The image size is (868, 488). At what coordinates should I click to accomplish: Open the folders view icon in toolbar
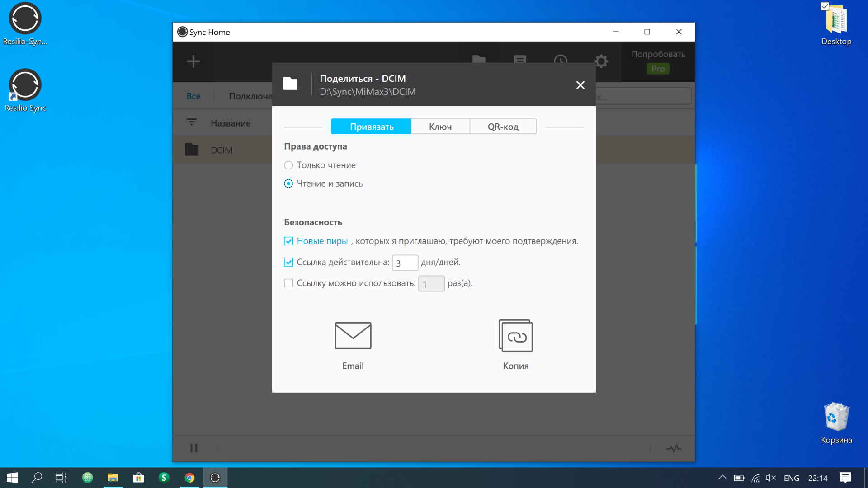tap(479, 59)
